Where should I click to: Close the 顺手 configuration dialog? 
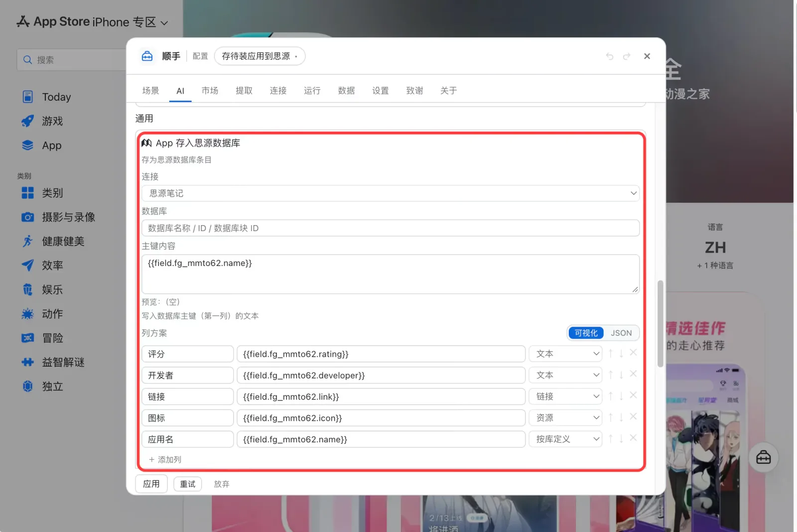tap(647, 56)
